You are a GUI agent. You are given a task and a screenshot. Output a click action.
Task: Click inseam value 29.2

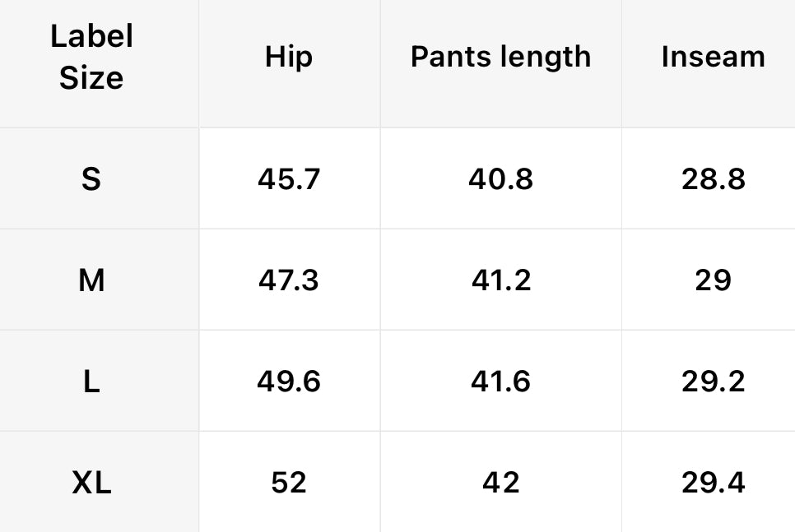tap(713, 382)
